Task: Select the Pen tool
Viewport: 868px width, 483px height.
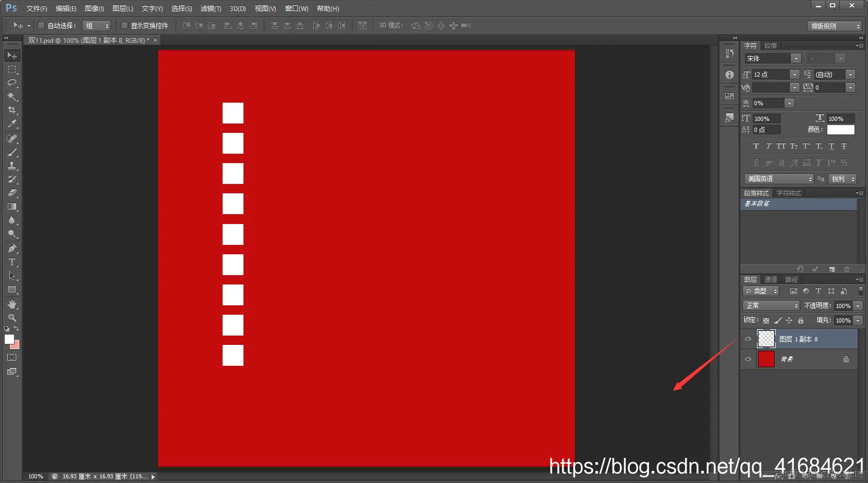Action: coord(11,249)
